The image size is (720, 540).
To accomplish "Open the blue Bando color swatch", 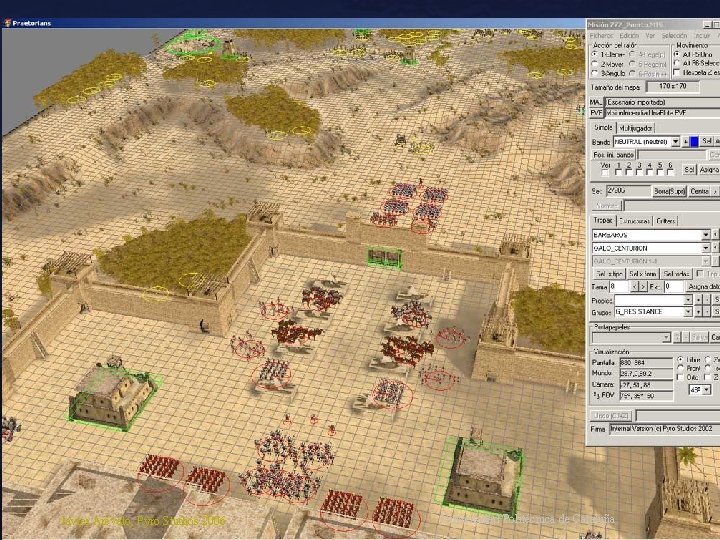I will (694, 142).
